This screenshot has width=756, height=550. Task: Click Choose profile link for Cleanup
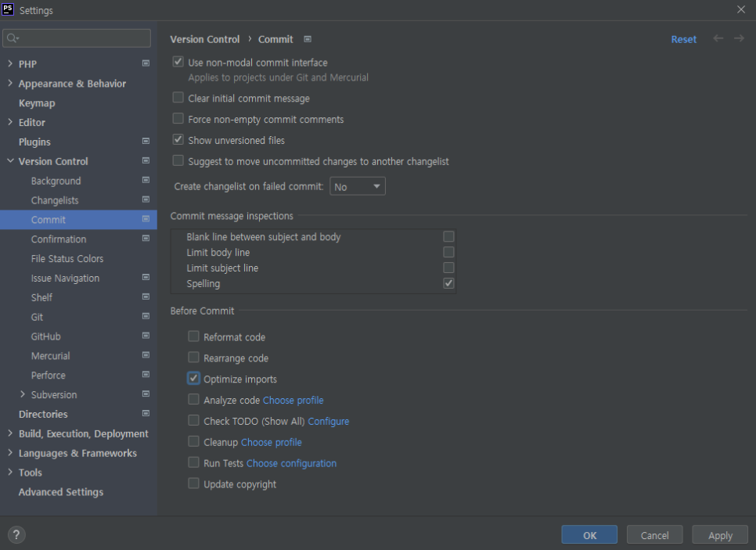tap(272, 442)
